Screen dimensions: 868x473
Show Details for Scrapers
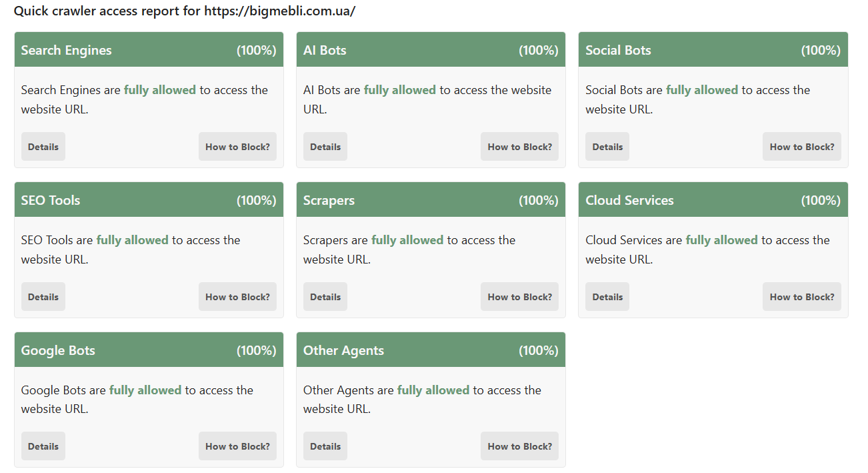click(325, 297)
